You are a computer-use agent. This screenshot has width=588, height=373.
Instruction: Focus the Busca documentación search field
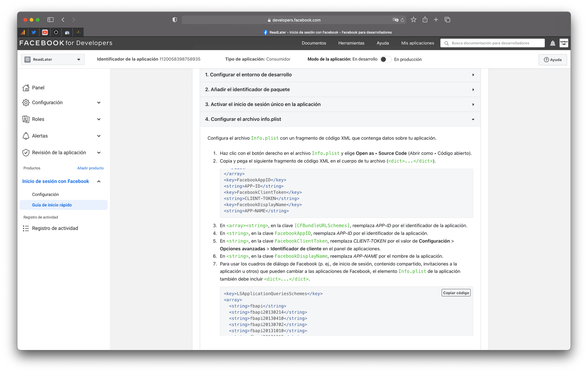click(x=492, y=43)
